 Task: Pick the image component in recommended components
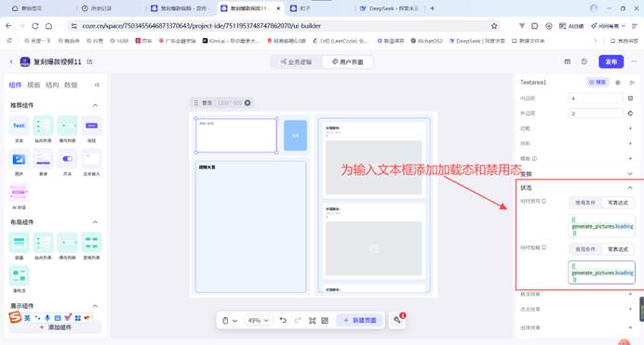[19, 159]
